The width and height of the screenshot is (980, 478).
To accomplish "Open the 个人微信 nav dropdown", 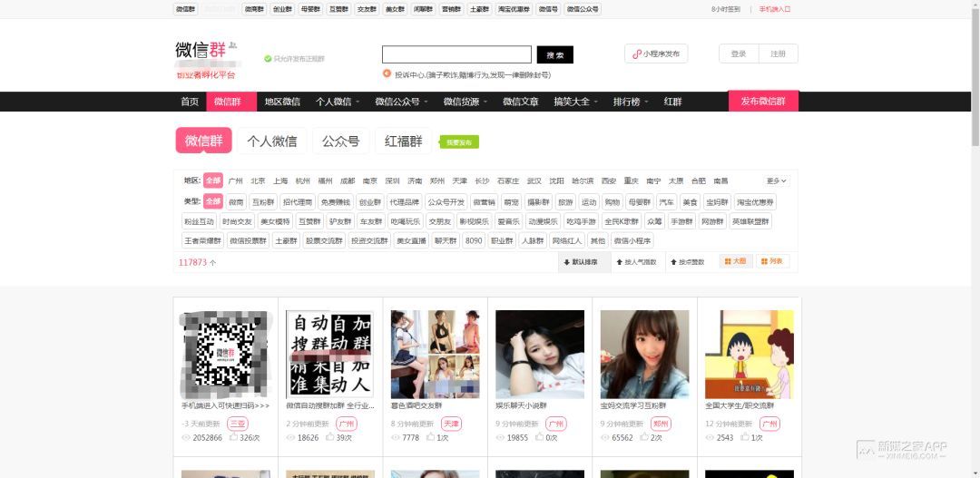I will pos(338,102).
